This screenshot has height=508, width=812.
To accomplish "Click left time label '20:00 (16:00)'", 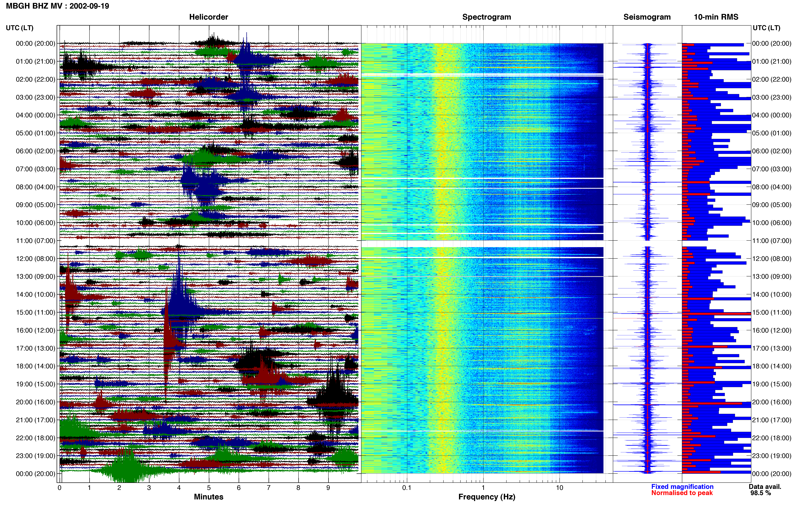I will (36, 402).
